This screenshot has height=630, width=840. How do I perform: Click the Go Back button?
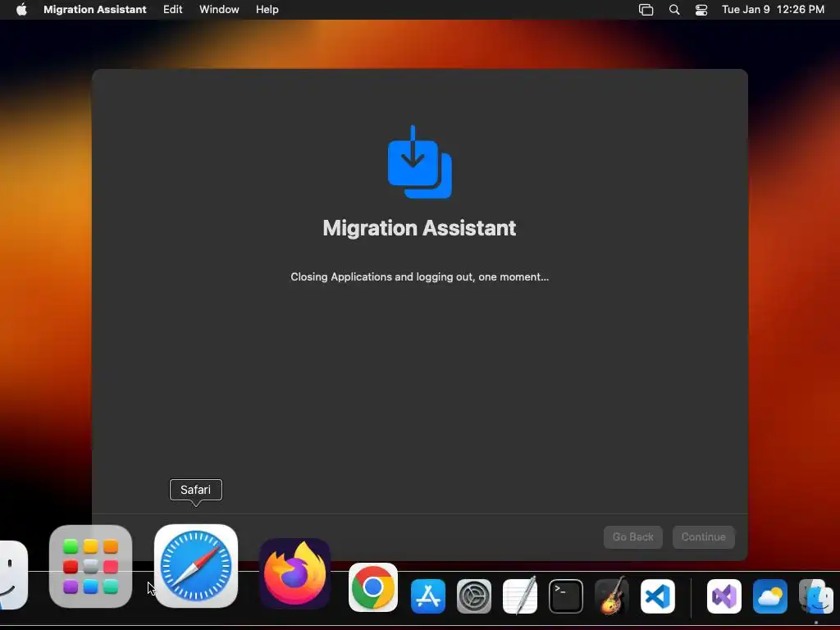pyautogui.click(x=632, y=536)
